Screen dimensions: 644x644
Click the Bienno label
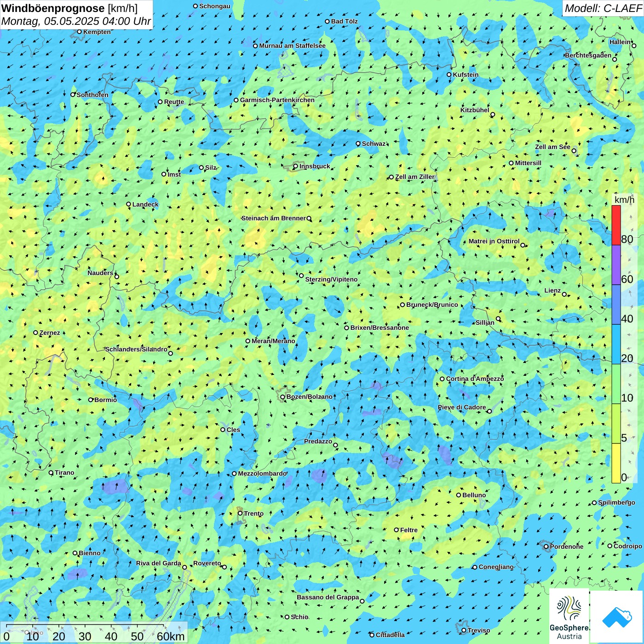coord(90,553)
